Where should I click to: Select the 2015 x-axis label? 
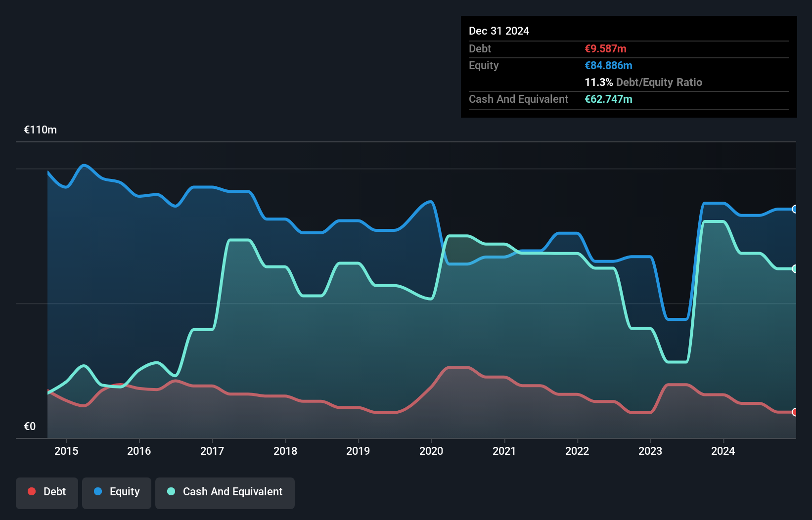(66, 451)
